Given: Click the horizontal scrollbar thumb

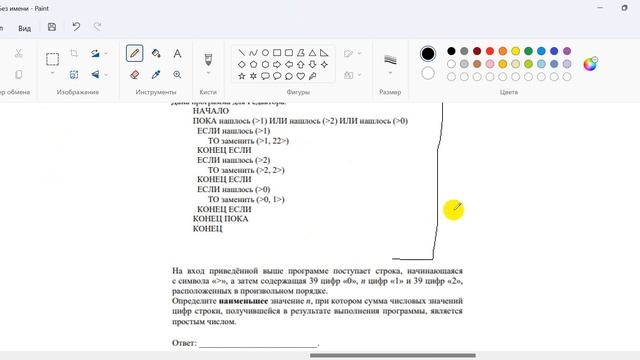Looking at the screenshot, I should (393, 356).
